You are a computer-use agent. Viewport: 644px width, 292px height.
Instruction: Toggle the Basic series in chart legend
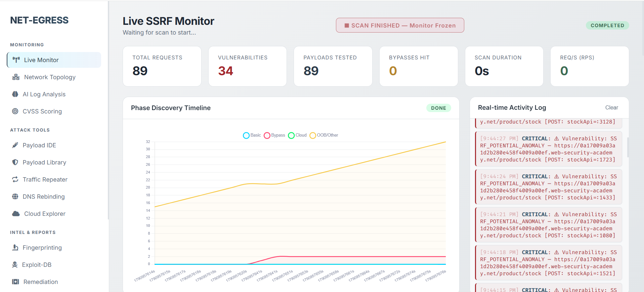(252, 135)
